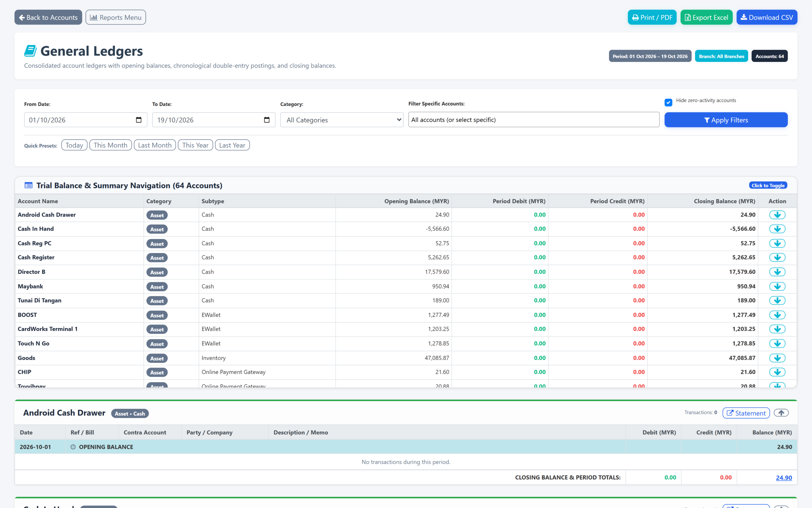Click the Filter Specific Accounts field
812x508 pixels.
pos(534,120)
